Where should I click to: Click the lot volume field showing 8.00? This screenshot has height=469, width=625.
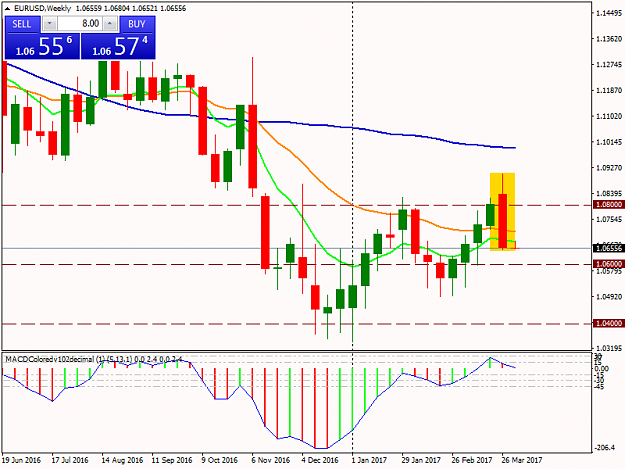(x=80, y=24)
